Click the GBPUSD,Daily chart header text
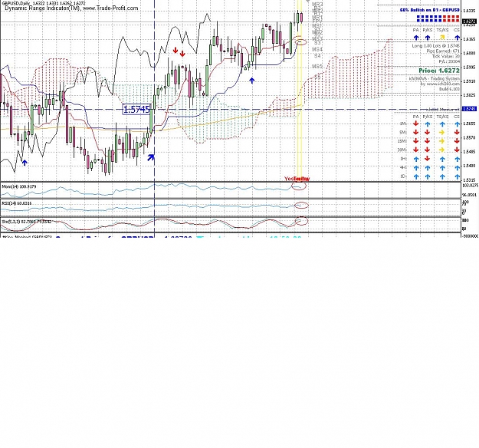Image resolution: width=479 pixels, height=448 pixels. coord(44,3)
